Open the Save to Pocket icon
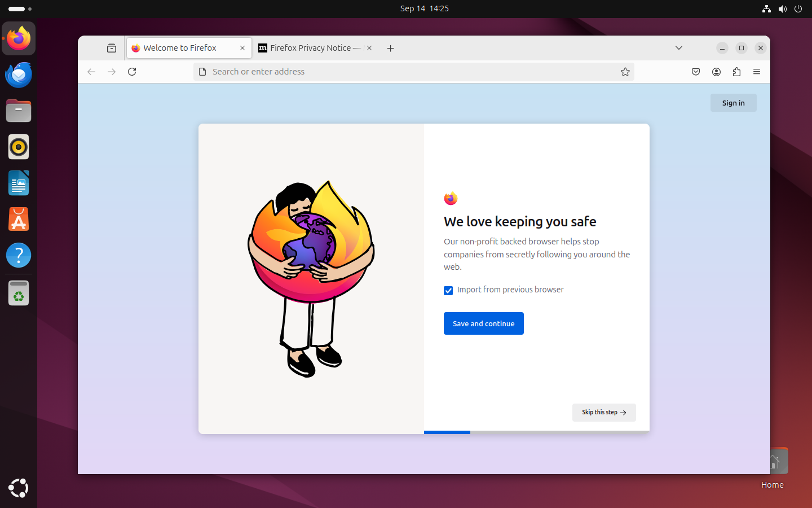Image resolution: width=812 pixels, height=508 pixels. pyautogui.click(x=696, y=72)
